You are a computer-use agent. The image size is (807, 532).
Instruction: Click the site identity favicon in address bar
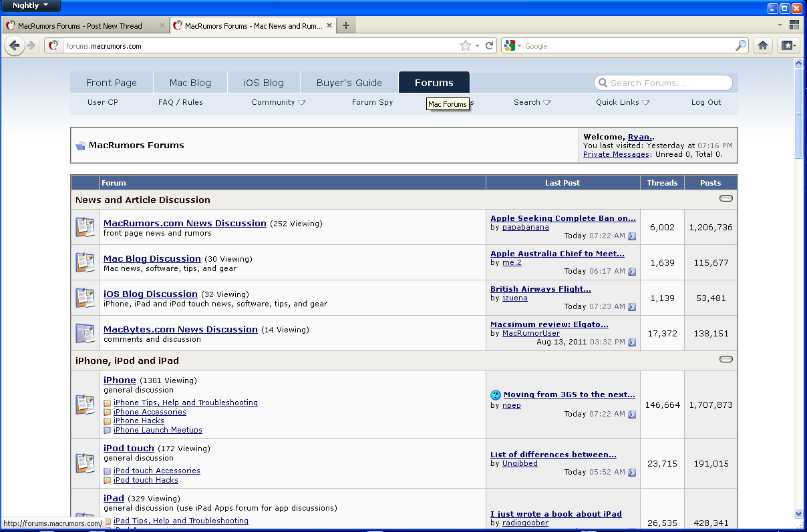[54, 45]
